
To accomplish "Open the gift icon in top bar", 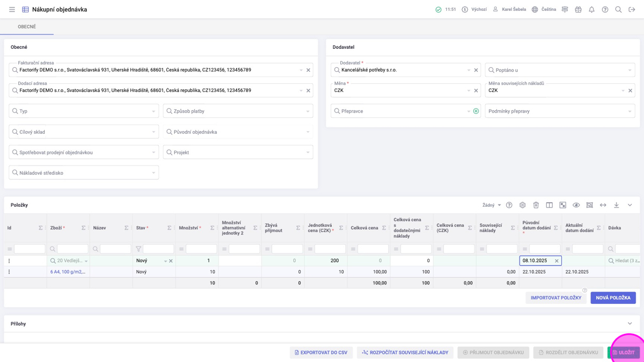I will (578, 10).
